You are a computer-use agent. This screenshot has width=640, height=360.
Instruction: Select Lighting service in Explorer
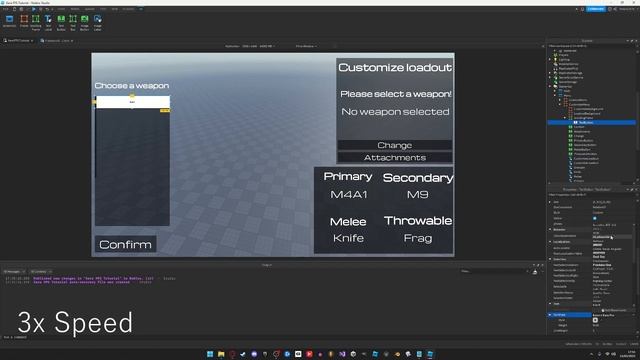tap(564, 59)
